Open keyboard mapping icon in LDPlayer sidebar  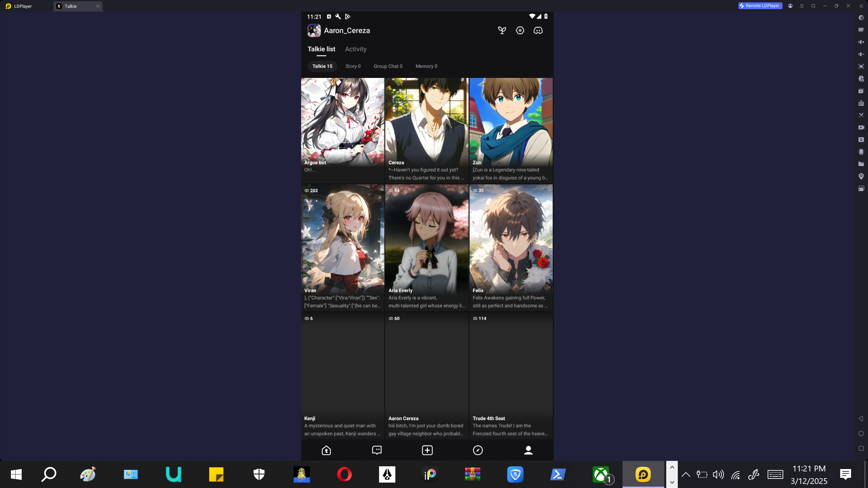(x=861, y=30)
